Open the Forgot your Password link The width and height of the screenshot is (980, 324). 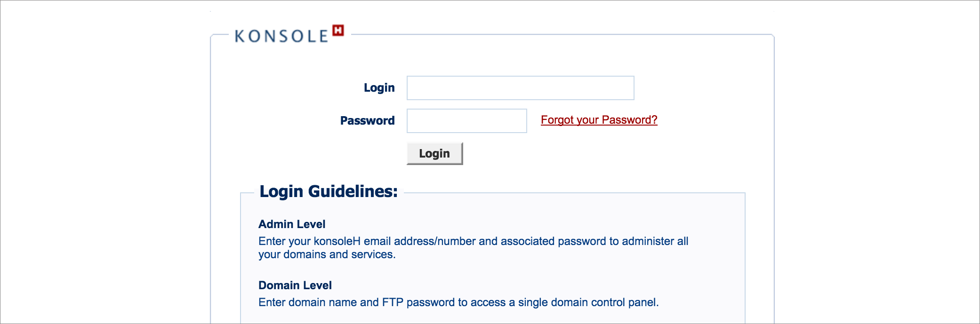click(x=599, y=120)
